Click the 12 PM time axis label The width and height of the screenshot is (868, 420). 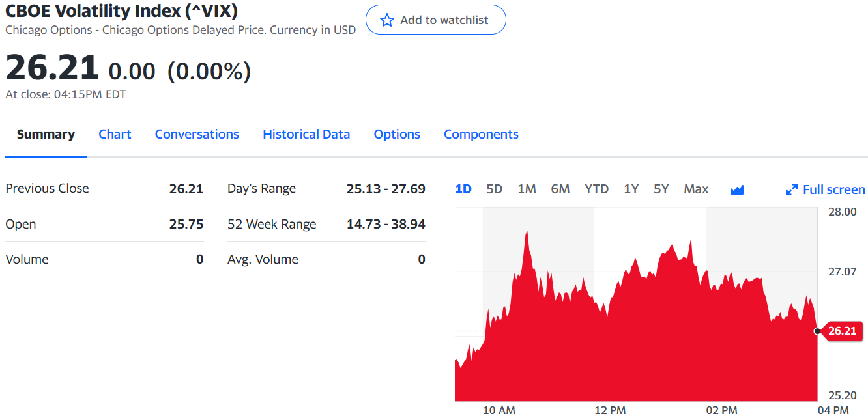(610, 410)
